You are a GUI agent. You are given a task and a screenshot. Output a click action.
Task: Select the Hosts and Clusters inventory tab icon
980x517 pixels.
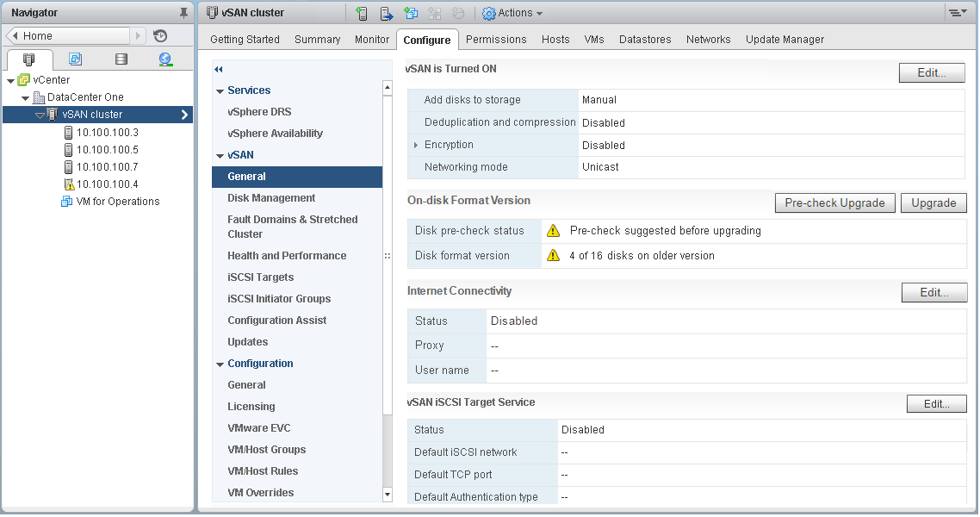click(28, 59)
